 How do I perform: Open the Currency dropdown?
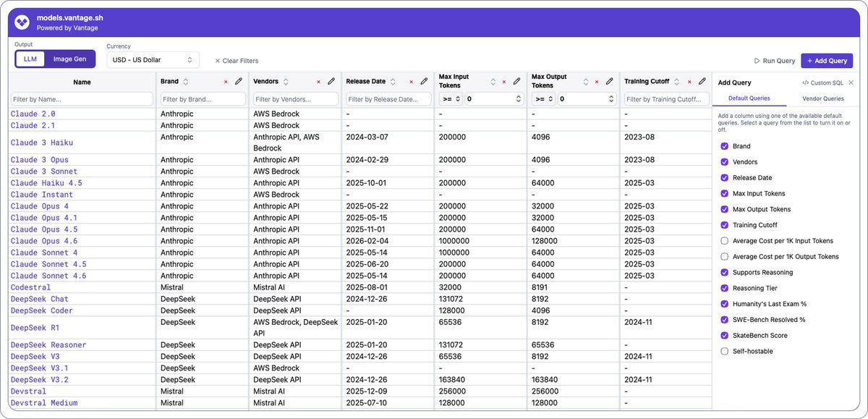click(153, 60)
